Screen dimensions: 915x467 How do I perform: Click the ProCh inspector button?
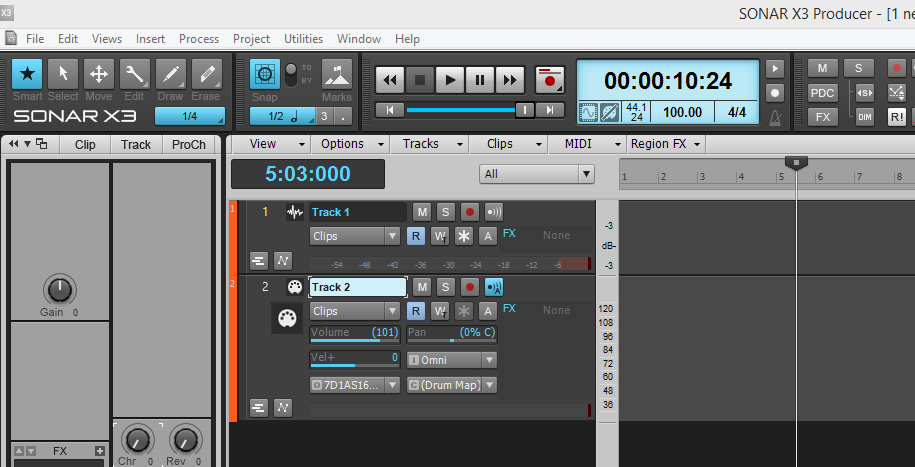point(188,144)
